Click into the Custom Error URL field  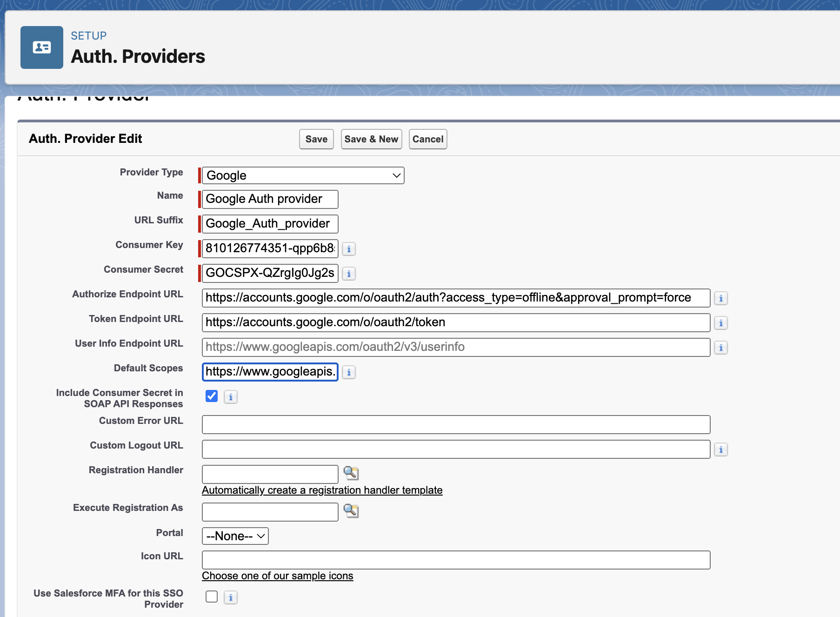456,424
